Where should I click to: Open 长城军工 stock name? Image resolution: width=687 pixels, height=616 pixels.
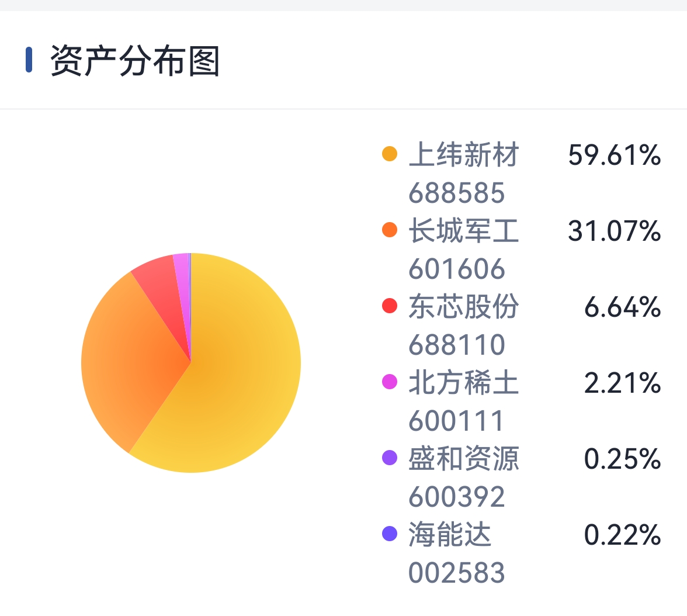coord(464,230)
